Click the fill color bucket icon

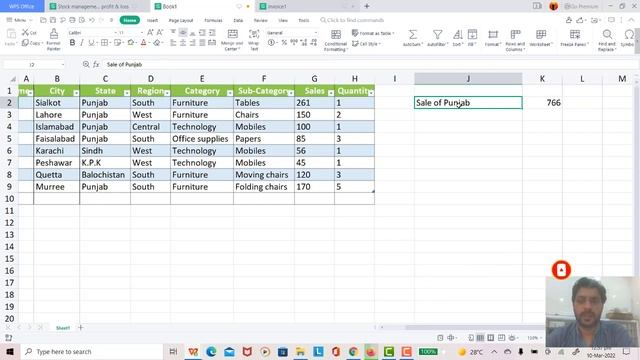131,42
